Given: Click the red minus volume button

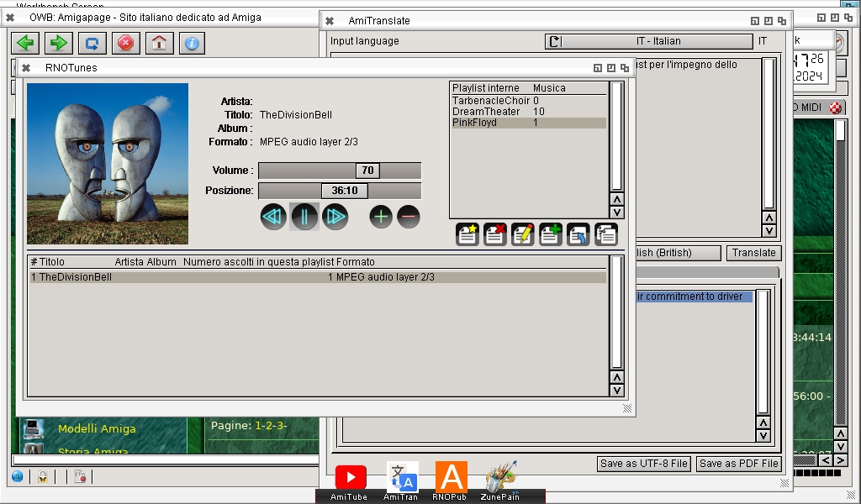Looking at the screenshot, I should pyautogui.click(x=409, y=217).
